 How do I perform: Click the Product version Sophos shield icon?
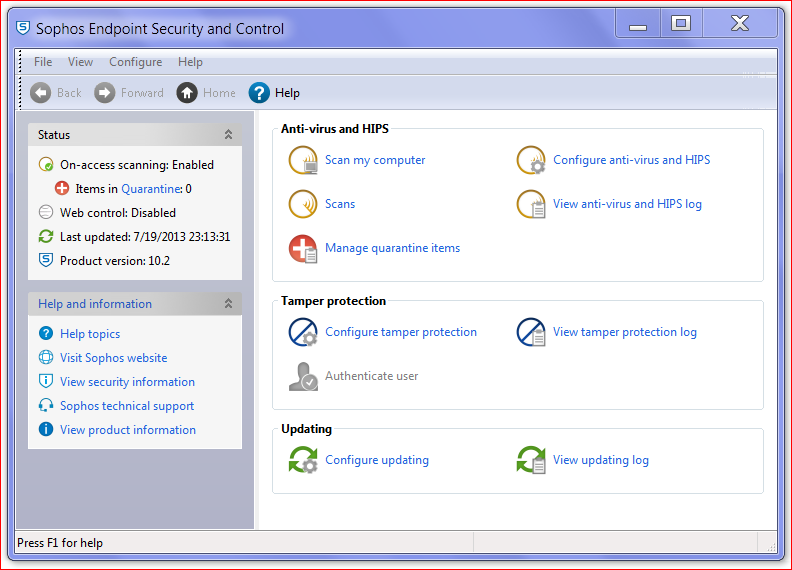coord(46,260)
